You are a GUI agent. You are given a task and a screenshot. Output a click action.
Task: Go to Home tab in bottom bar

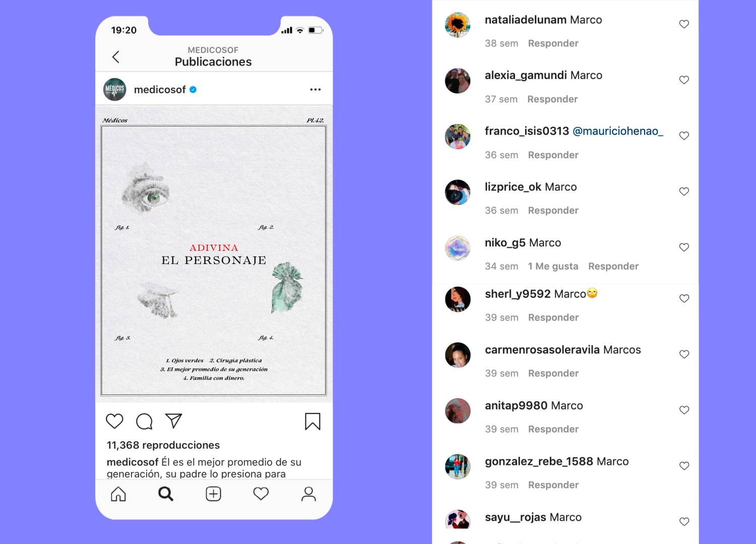(118, 494)
